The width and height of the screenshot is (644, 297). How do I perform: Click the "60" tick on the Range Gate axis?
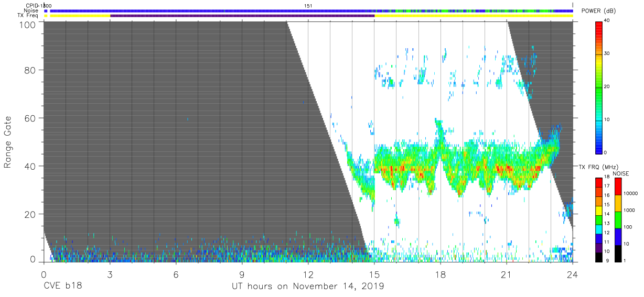tap(29, 118)
